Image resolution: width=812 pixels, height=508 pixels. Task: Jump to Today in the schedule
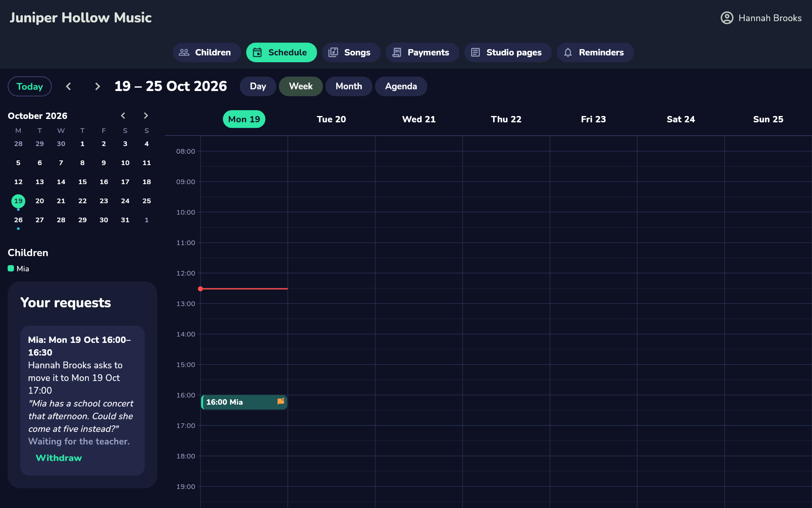[30, 86]
